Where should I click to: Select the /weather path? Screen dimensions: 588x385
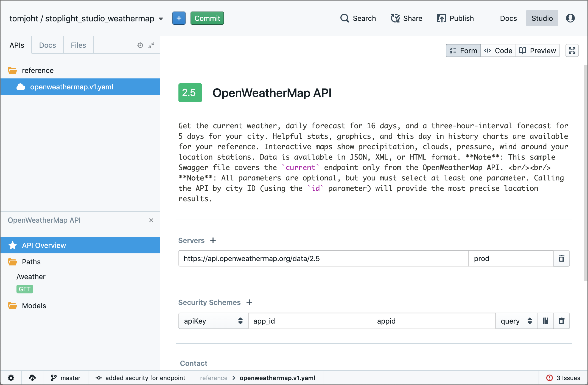[x=31, y=277]
